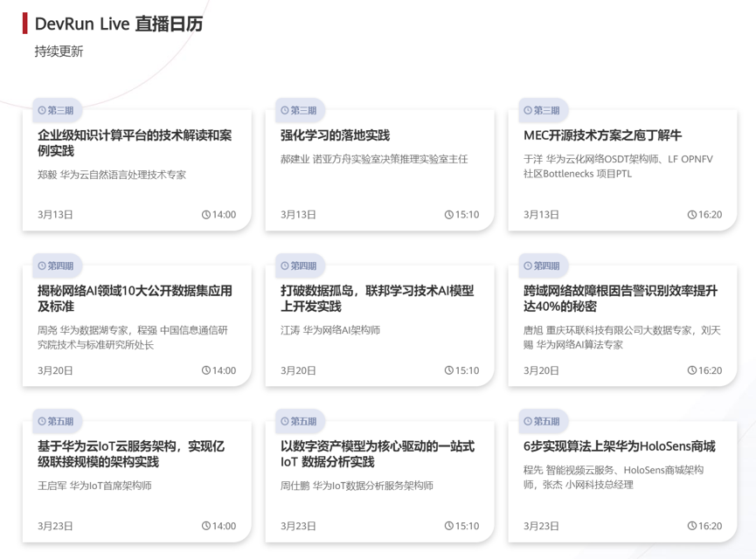
Task: Click the clock icon beside 15:10 on the 打破数据孤岛 card
Action: coord(449,370)
